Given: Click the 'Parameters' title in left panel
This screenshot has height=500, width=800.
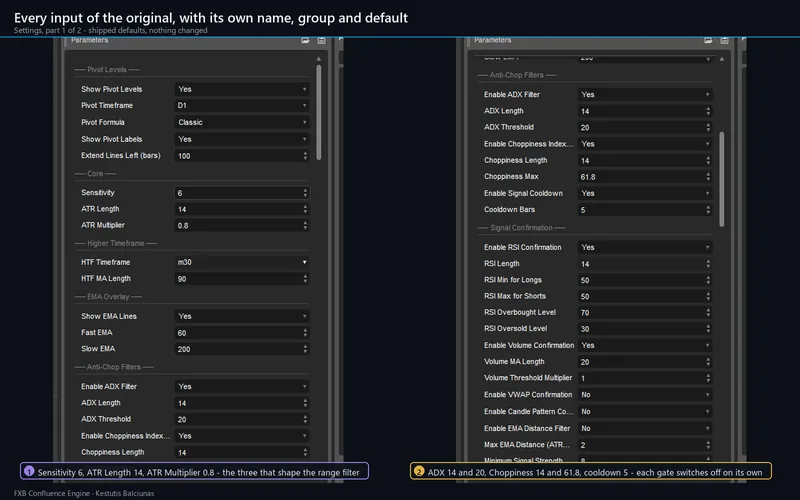Looking at the screenshot, I should click(90, 40).
